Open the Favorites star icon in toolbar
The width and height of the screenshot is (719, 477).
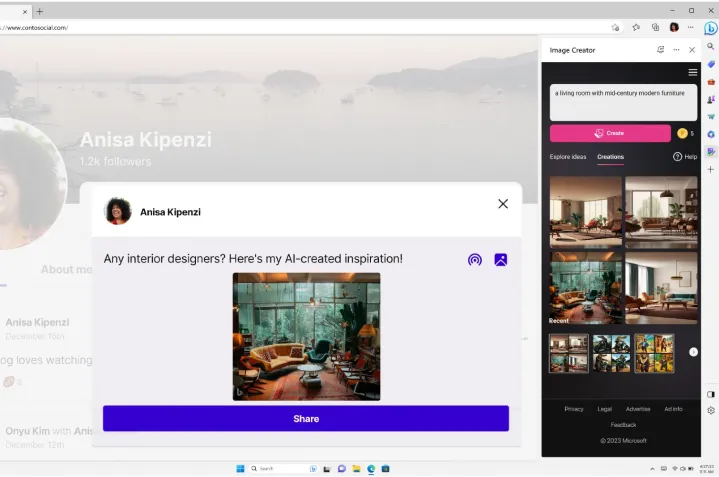tap(636, 28)
